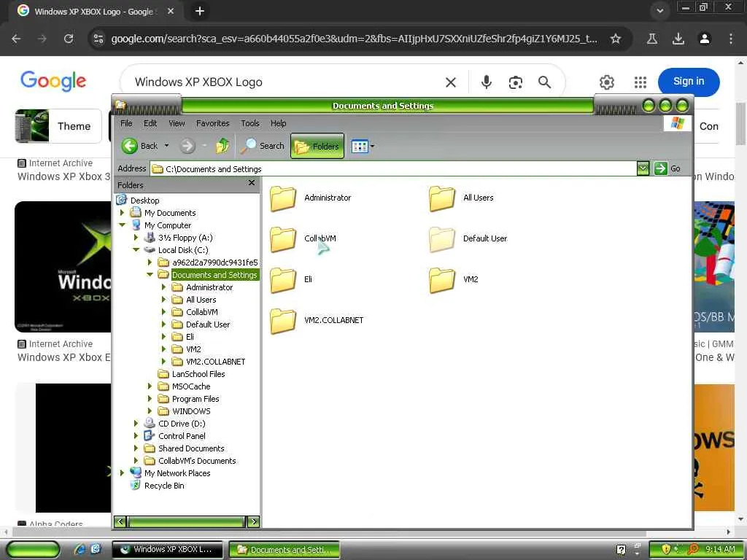Click the Address bar path field

pos(393,168)
